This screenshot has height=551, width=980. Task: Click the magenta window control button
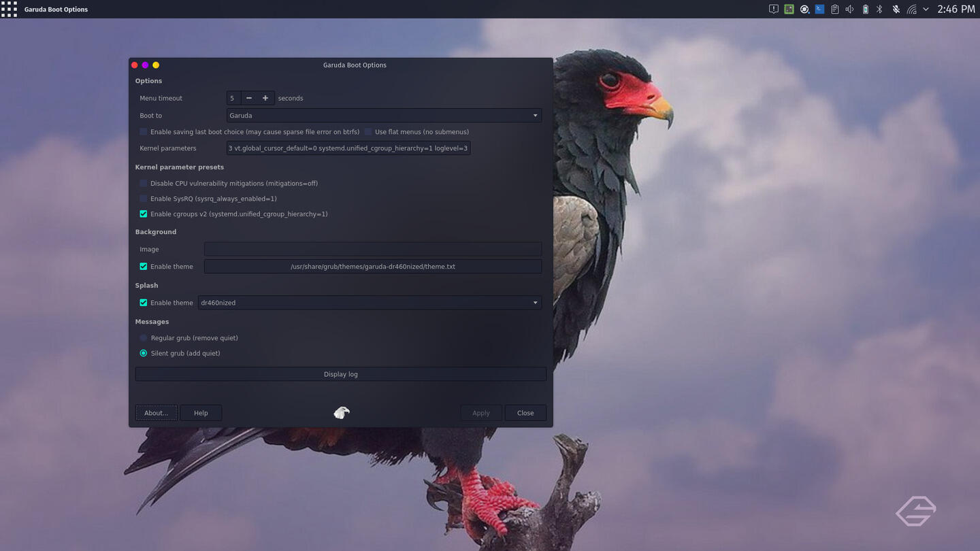click(145, 65)
